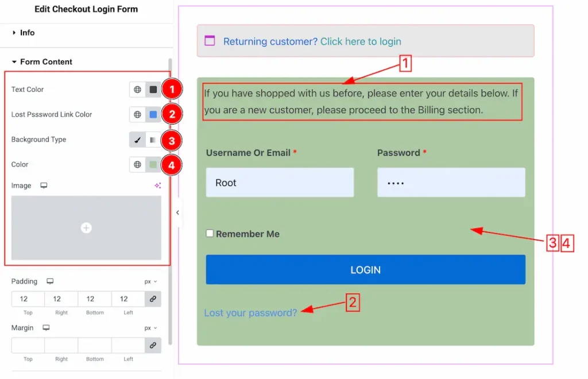Screen dimensions: 588x379
Task: Open the green background Color swatch
Action: tap(153, 165)
